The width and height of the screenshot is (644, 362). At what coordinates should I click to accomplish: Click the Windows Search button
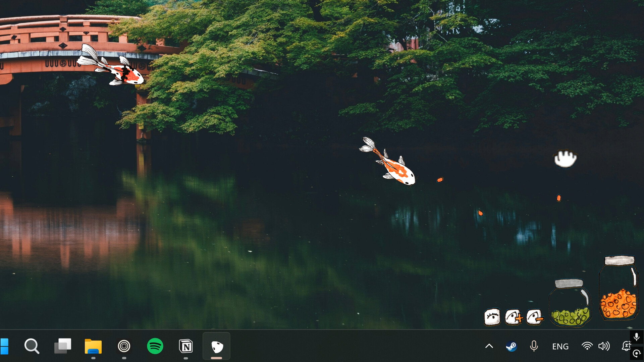click(32, 346)
